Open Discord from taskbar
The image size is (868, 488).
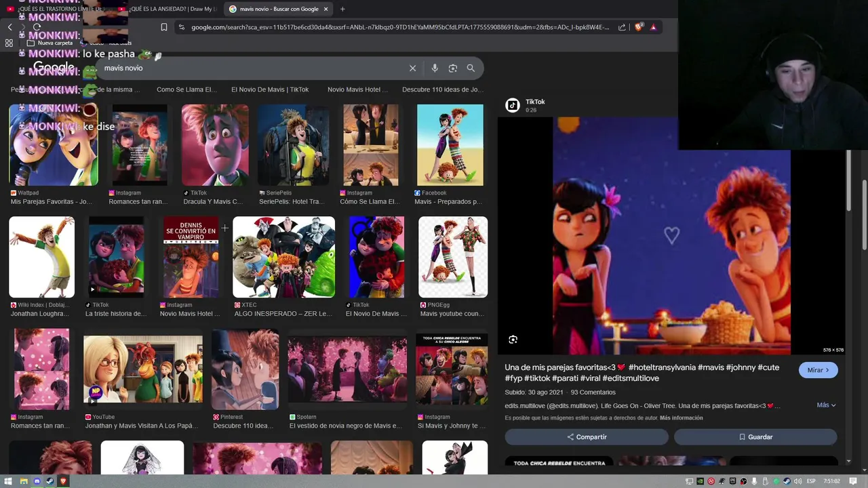coord(37,481)
